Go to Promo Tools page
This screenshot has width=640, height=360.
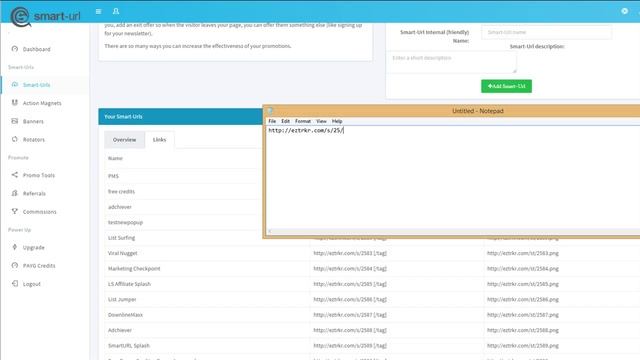39,175
